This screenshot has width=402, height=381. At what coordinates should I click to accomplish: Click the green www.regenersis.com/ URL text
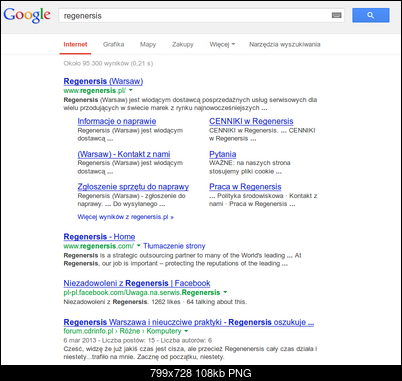pos(99,246)
